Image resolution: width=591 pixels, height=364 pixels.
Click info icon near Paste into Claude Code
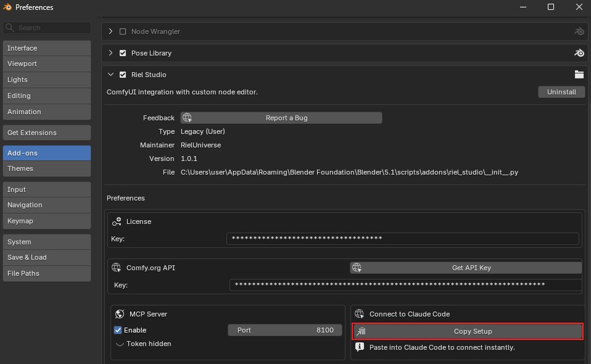coord(360,347)
